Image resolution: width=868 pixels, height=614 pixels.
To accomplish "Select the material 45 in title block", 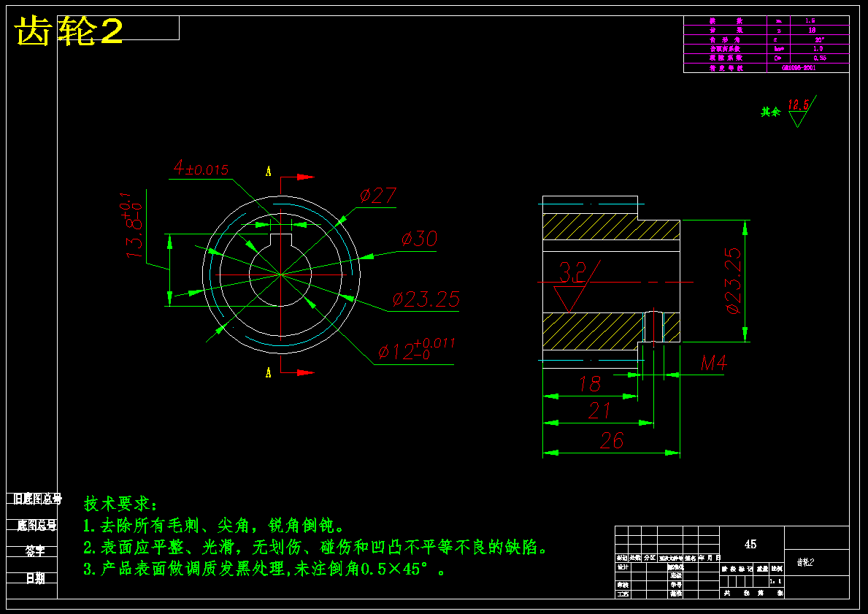I will click(750, 544).
